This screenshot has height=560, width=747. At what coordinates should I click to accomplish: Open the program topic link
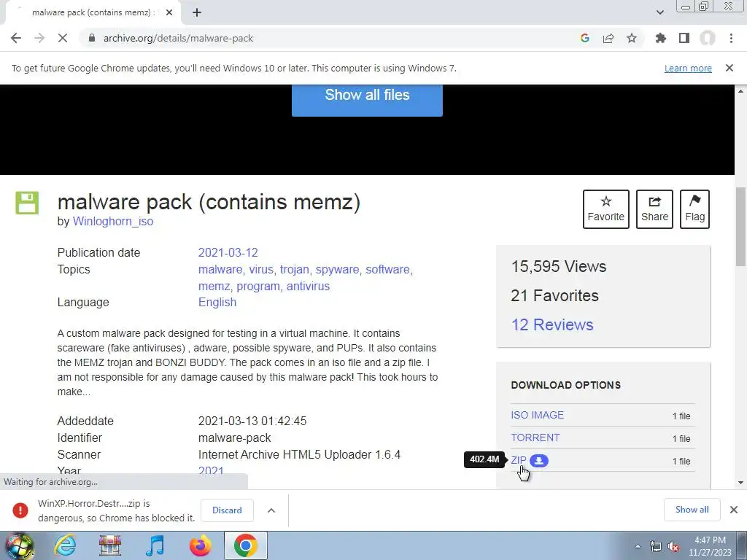(258, 286)
